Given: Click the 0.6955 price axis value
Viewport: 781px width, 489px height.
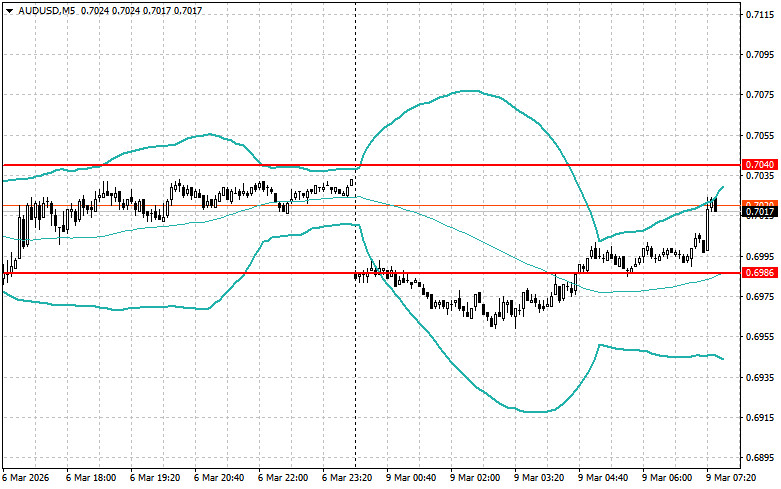Looking at the screenshot, I should 760,337.
